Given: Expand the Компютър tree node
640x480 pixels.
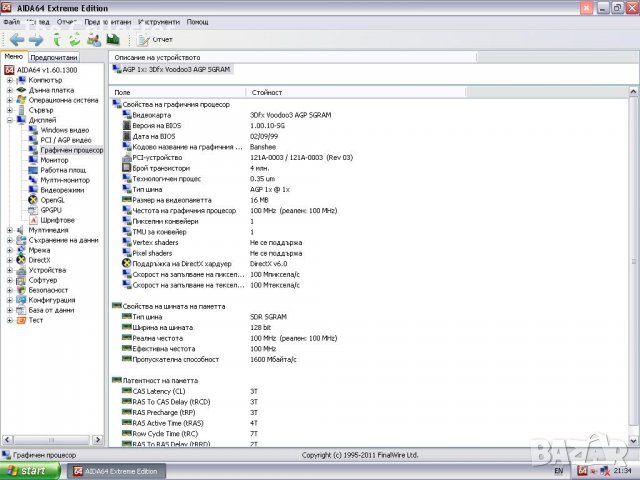Looking at the screenshot, I should [x=9, y=80].
